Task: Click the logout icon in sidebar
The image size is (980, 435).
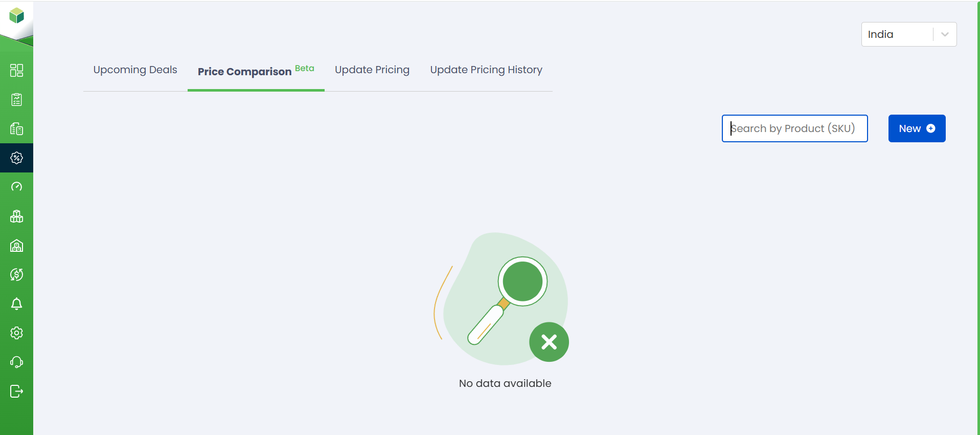Action: pos(16,391)
